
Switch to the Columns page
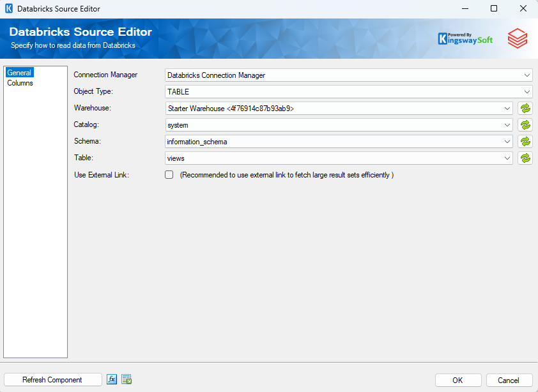tap(20, 83)
